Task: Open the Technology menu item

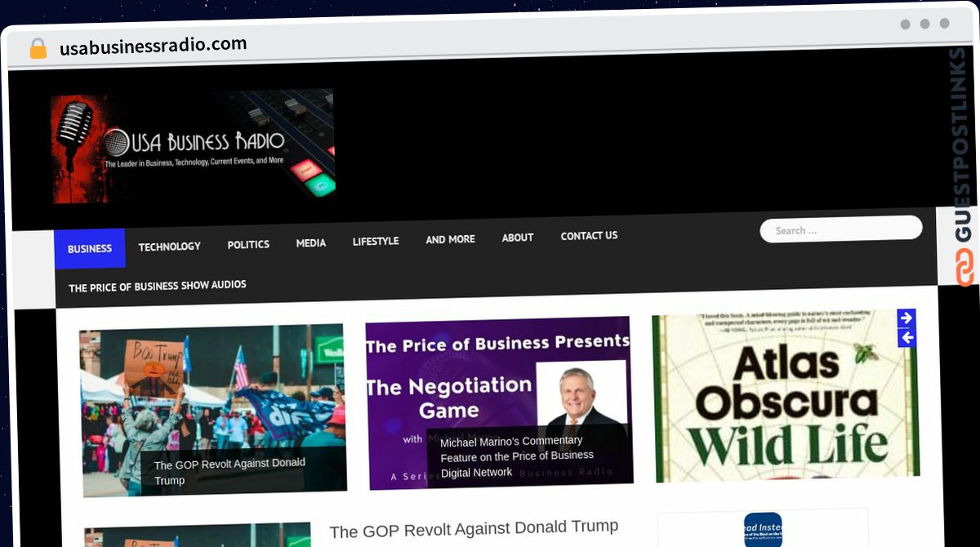Action: [169, 246]
